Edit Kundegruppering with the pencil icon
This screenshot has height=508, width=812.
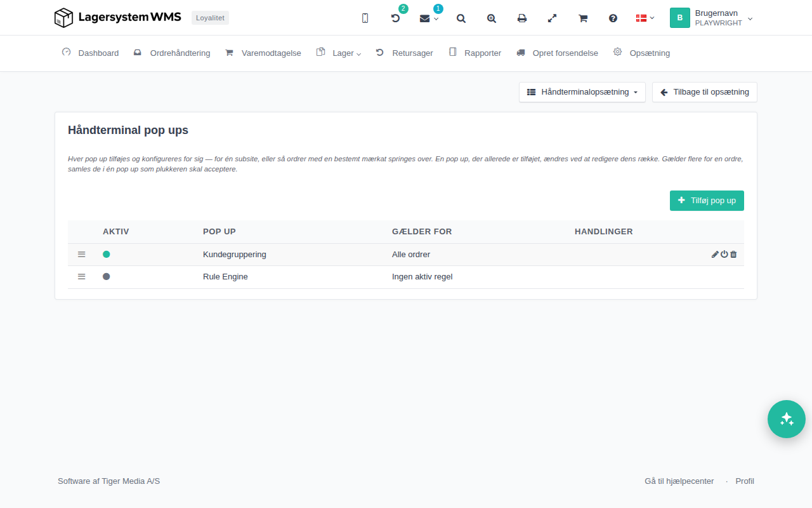point(715,254)
